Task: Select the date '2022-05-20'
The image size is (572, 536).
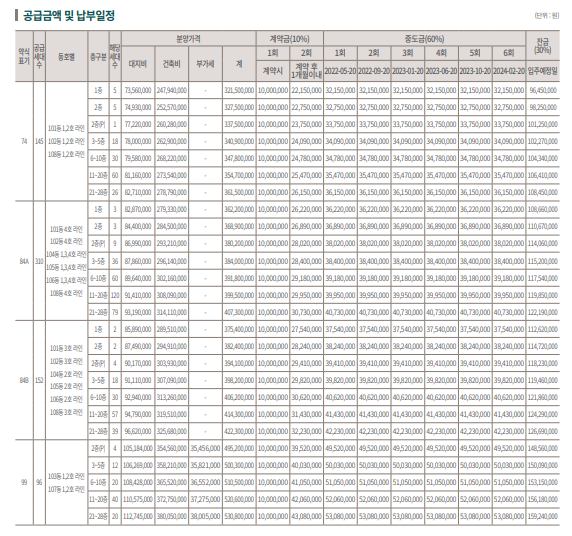Action: pos(340,71)
